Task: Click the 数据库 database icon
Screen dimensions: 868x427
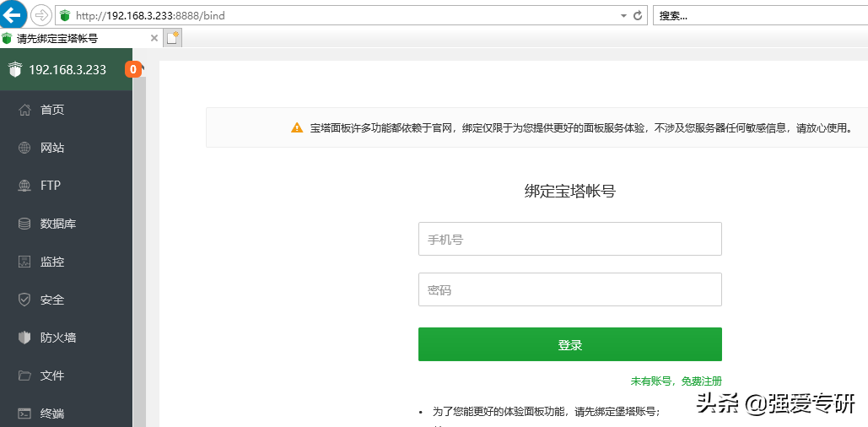Action: click(24, 224)
